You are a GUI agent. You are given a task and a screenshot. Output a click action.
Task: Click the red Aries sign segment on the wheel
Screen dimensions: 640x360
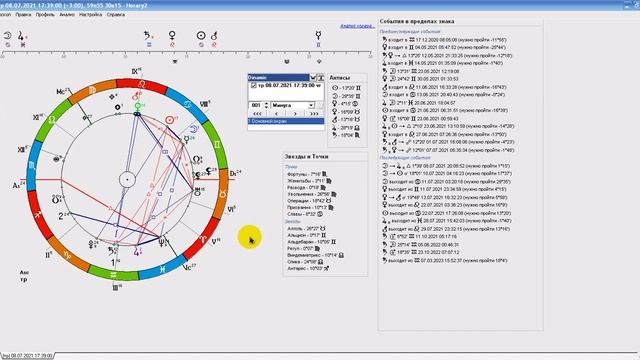tap(203, 239)
